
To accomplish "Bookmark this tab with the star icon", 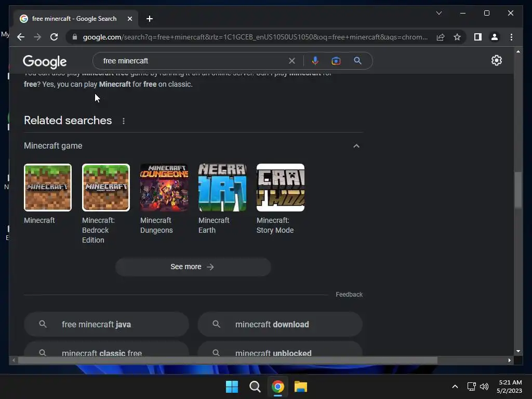I will (457, 37).
